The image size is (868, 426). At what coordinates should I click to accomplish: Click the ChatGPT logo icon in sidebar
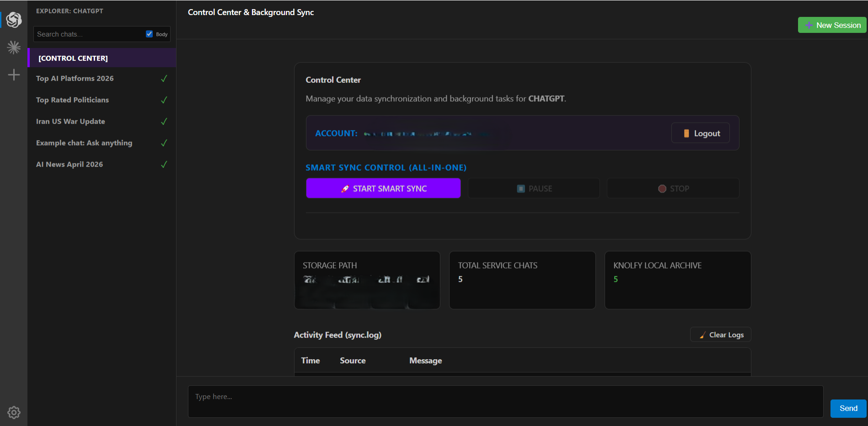14,20
